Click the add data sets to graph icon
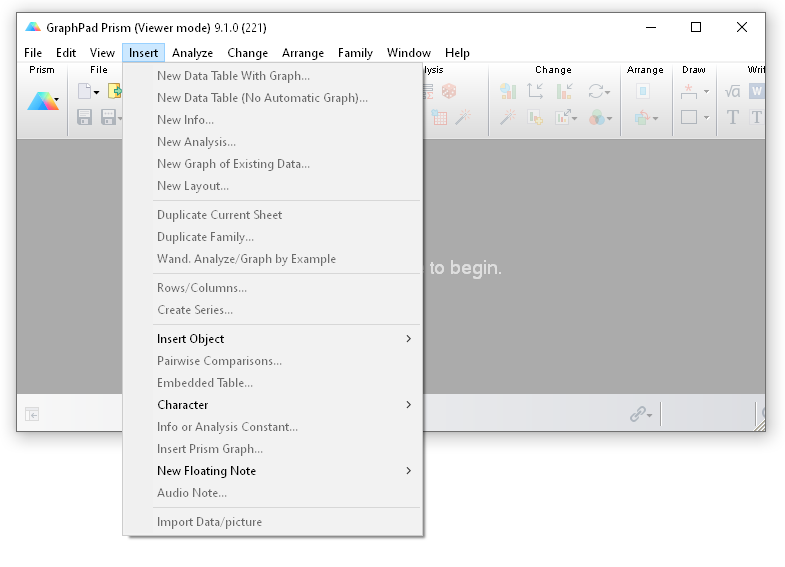This screenshot has height=567, width=785. pos(535,118)
